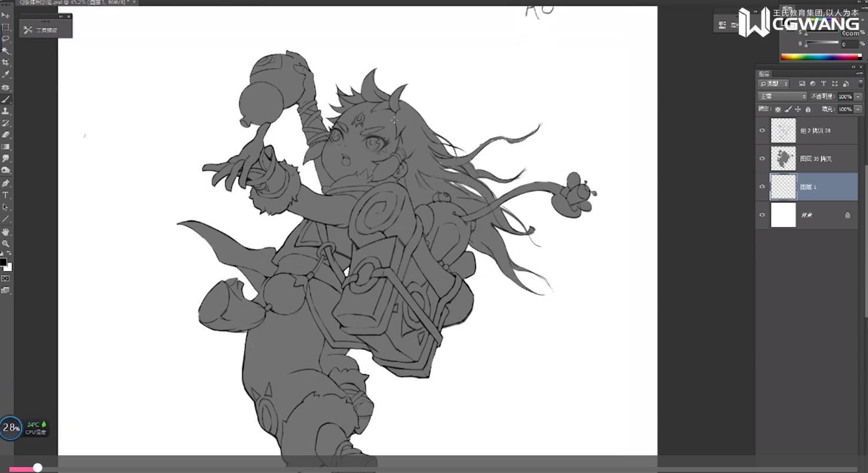
Task: Select the Type tool
Action: [x=5, y=195]
